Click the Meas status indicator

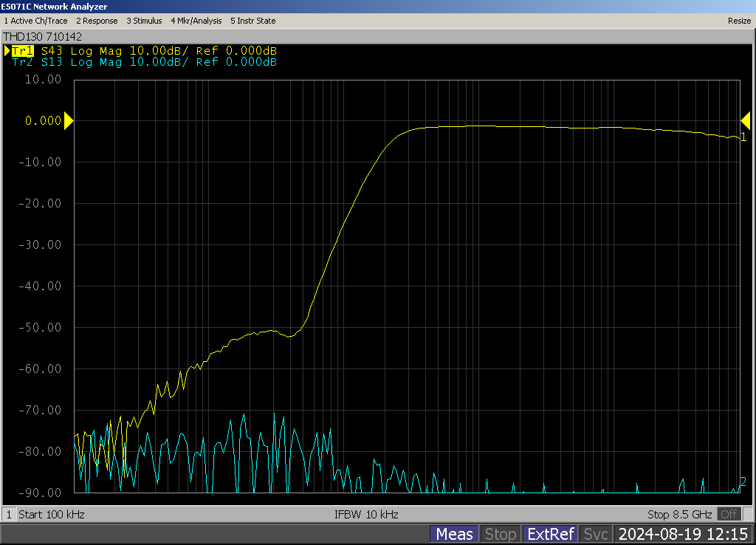coord(454,534)
